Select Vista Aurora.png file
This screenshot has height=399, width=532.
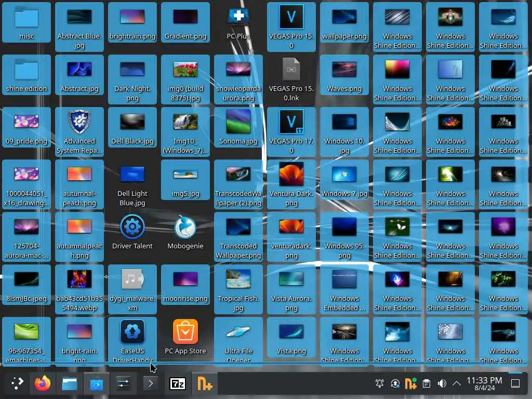tap(291, 289)
